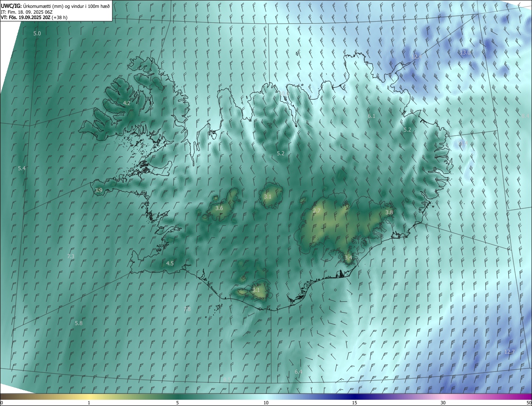
Task: Click the 5.8 value in the southwest ocean
Action: tap(79, 323)
